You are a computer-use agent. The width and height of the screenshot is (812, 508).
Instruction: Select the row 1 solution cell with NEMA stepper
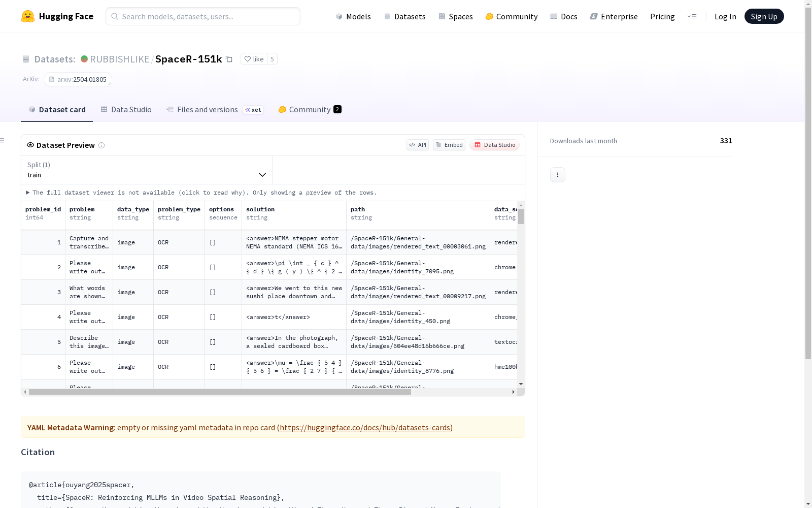[x=294, y=242]
